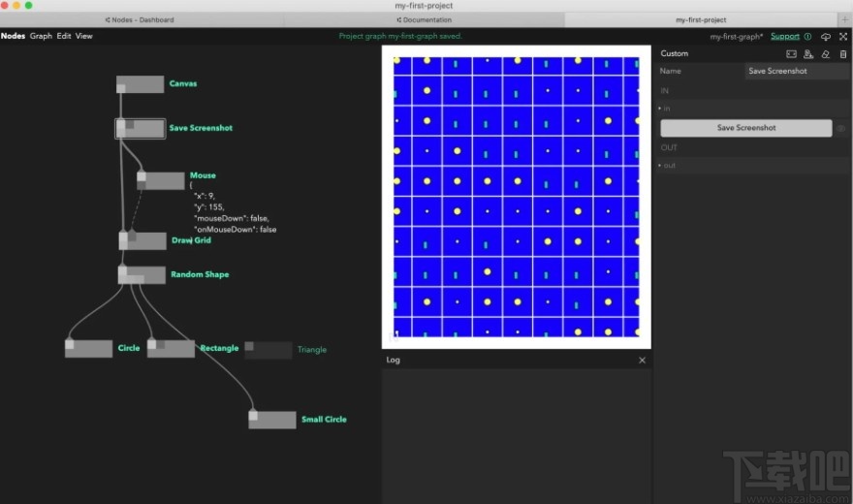This screenshot has width=853, height=504.
Task: Click the Canvas node label
Action: 183,83
